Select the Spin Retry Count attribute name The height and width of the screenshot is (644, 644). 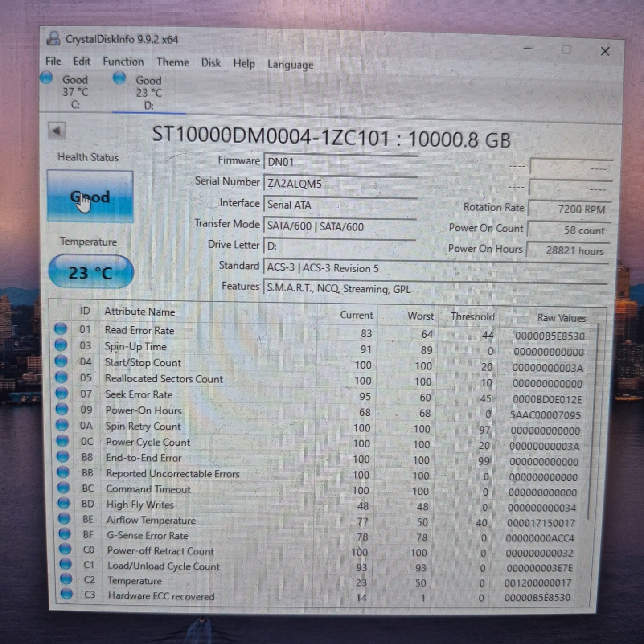click(143, 427)
